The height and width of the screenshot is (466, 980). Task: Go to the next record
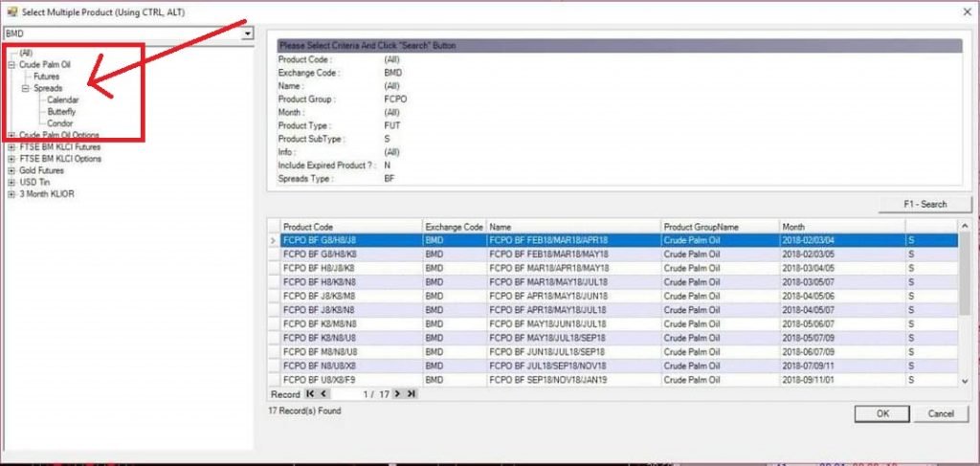pos(397,394)
